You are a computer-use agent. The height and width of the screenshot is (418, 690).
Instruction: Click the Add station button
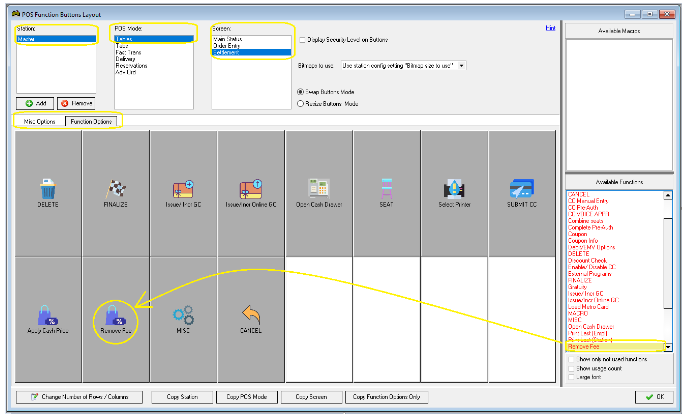(x=34, y=102)
